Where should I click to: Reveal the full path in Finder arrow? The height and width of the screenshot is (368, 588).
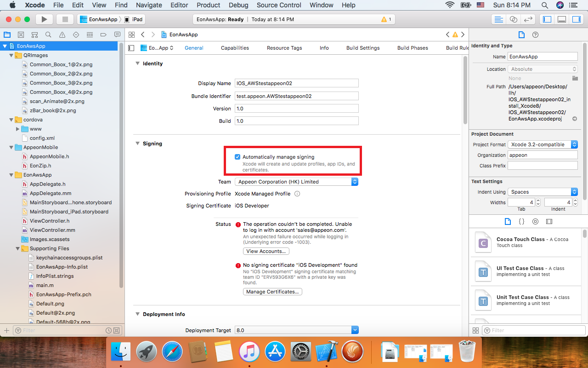(574, 119)
